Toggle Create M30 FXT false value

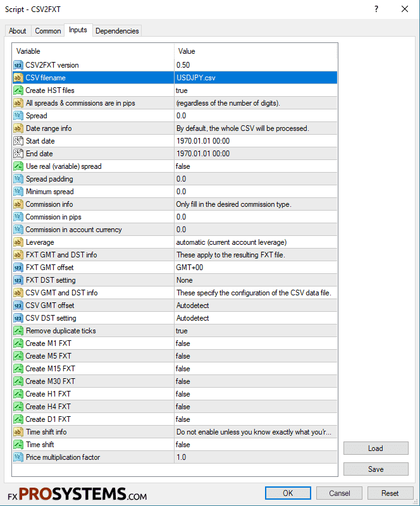tap(256, 381)
